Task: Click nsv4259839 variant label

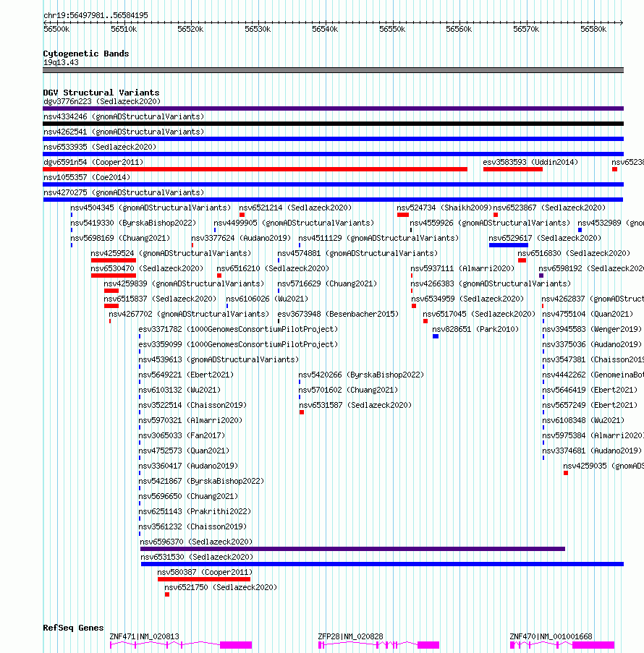Action: pos(184,284)
